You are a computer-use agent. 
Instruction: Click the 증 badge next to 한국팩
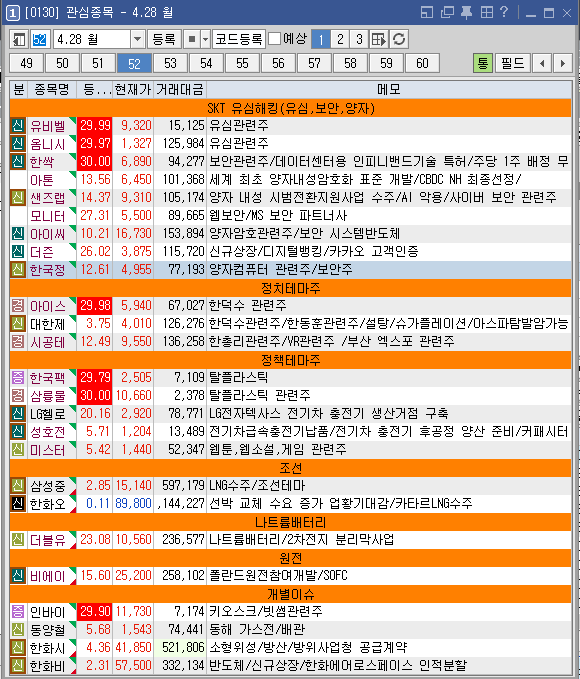pyautogui.click(x=18, y=378)
